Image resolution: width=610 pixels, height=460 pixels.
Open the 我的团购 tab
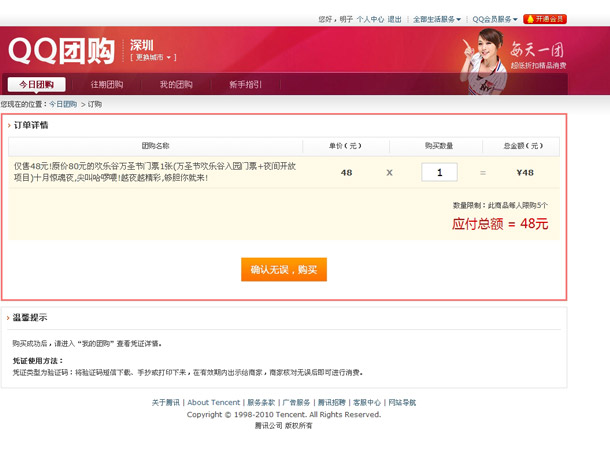pyautogui.click(x=176, y=84)
